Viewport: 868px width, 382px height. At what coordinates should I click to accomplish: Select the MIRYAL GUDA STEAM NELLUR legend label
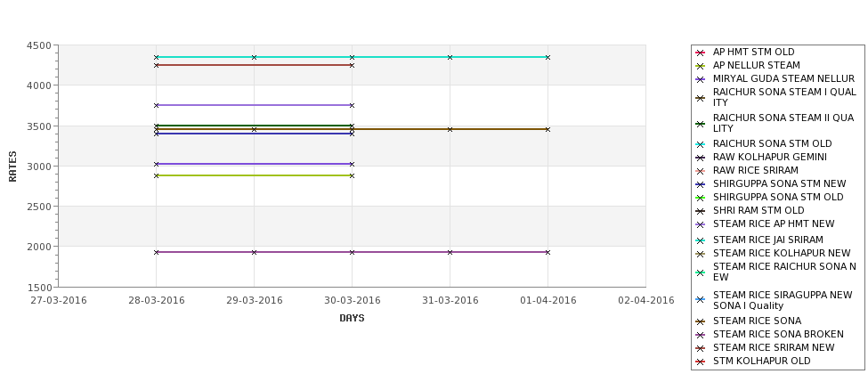click(x=783, y=78)
